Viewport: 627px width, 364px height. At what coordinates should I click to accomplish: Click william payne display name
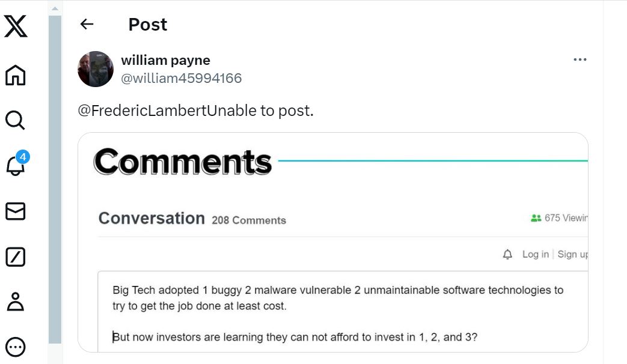click(x=165, y=60)
